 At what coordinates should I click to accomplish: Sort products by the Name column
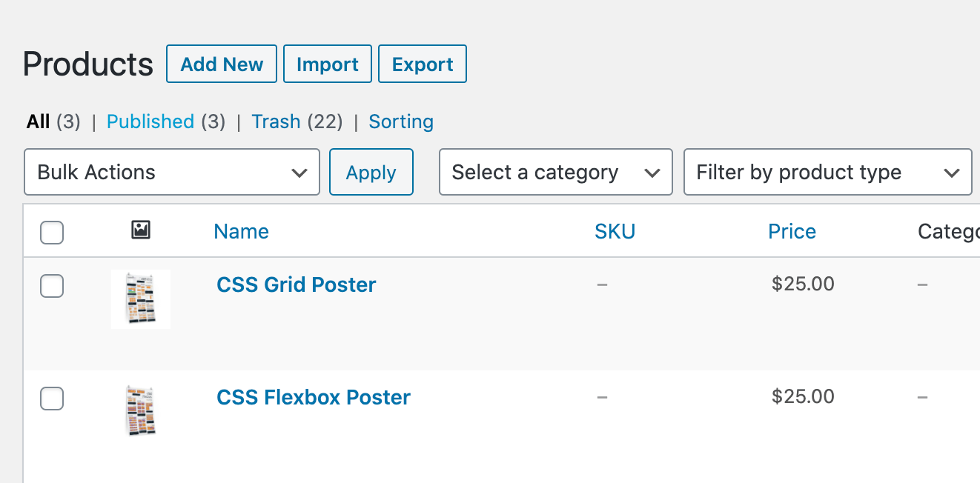point(241,232)
